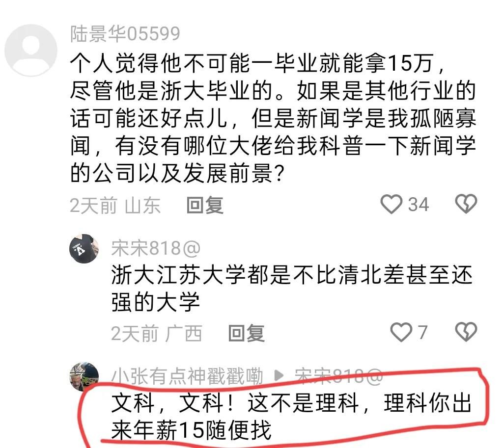The width and height of the screenshot is (503, 448).
Task: Click the 2天前 广西 timestamp
Action: pos(156,334)
